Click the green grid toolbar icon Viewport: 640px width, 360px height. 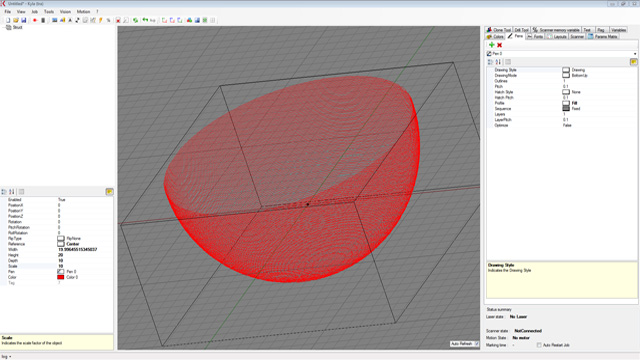click(205, 20)
